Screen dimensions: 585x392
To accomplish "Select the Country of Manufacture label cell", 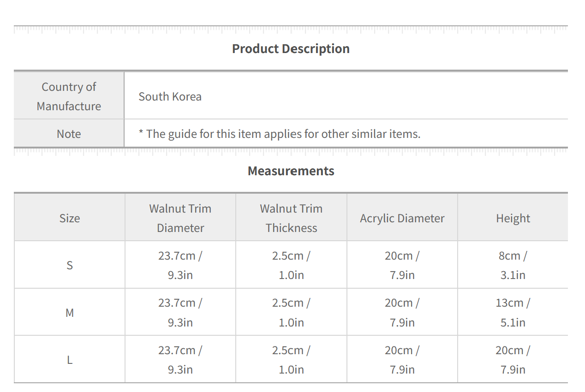I will coord(69,96).
